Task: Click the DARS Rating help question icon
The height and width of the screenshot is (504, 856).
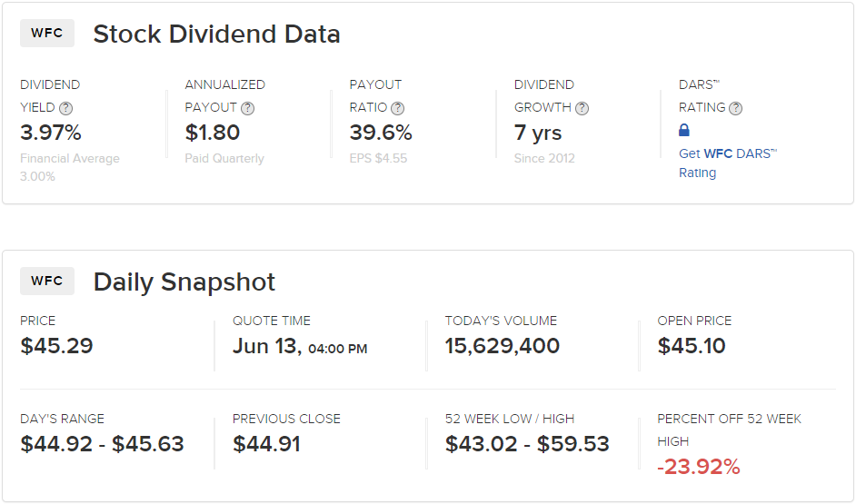Action: (735, 108)
